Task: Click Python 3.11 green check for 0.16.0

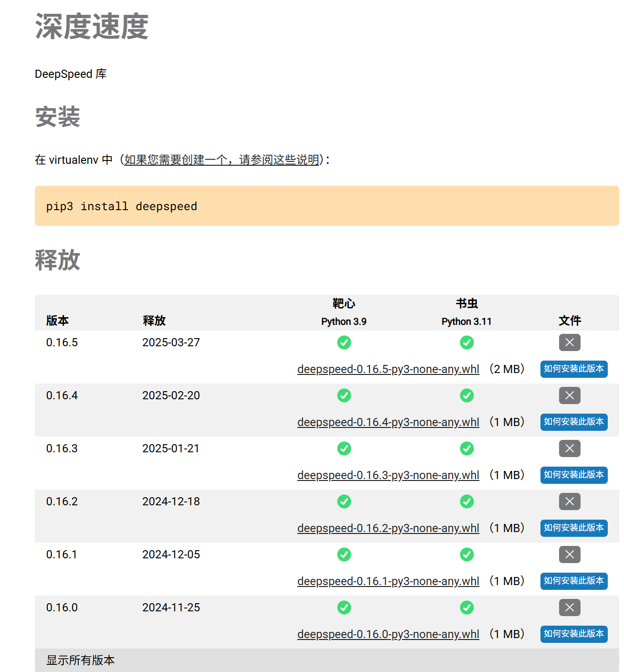Action: [466, 608]
